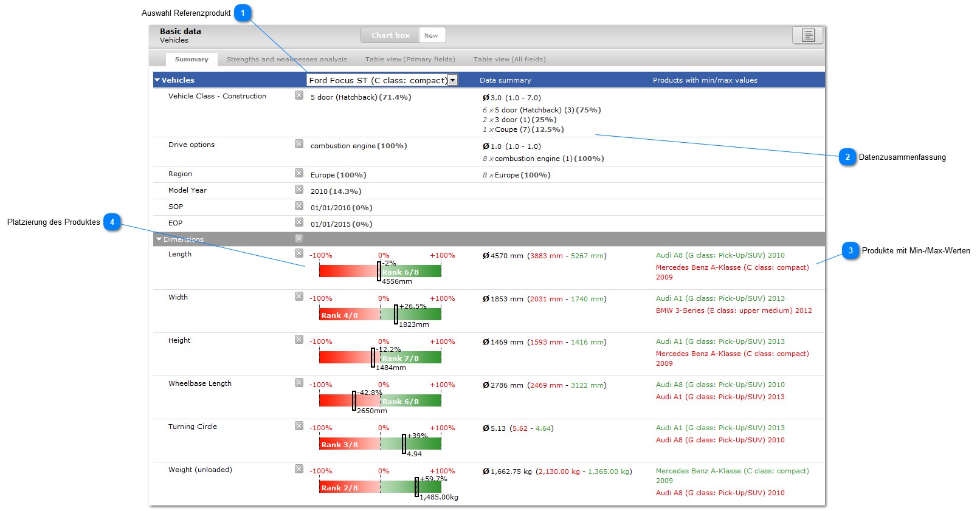The height and width of the screenshot is (511, 980).
Task: Open green Mercedes A-Klasse link in Weight row
Action: (733, 476)
